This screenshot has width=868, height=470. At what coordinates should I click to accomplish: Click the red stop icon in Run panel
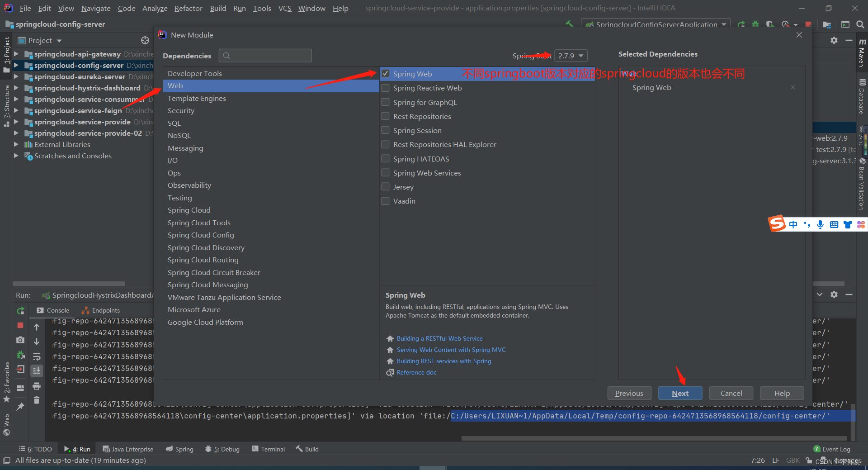(20, 325)
